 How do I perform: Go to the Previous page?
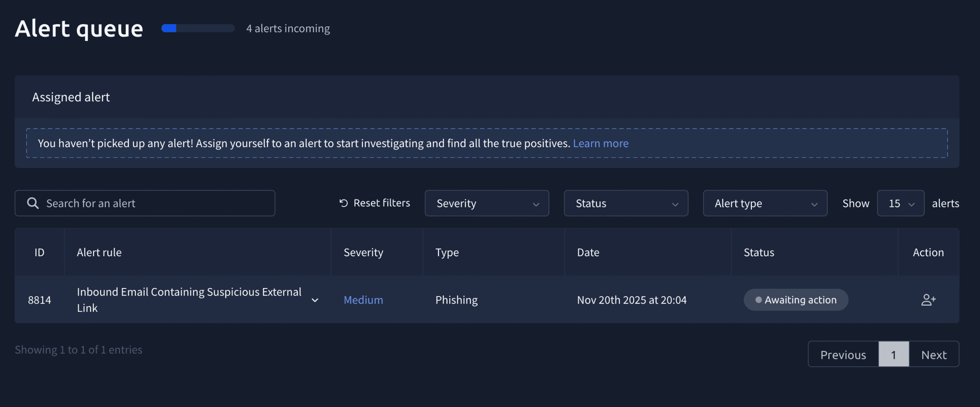(843, 355)
